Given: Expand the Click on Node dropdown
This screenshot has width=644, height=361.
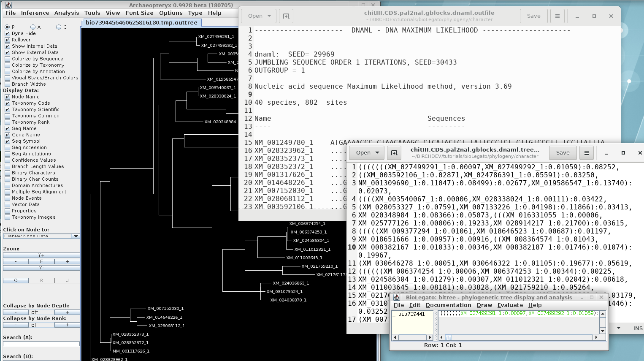Looking at the screenshot, I should point(76,236).
